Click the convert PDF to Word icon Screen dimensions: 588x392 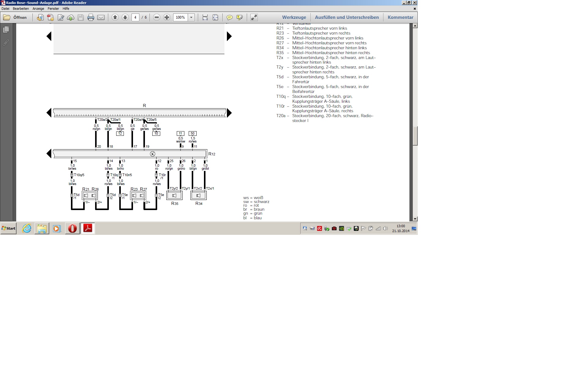pos(40,17)
